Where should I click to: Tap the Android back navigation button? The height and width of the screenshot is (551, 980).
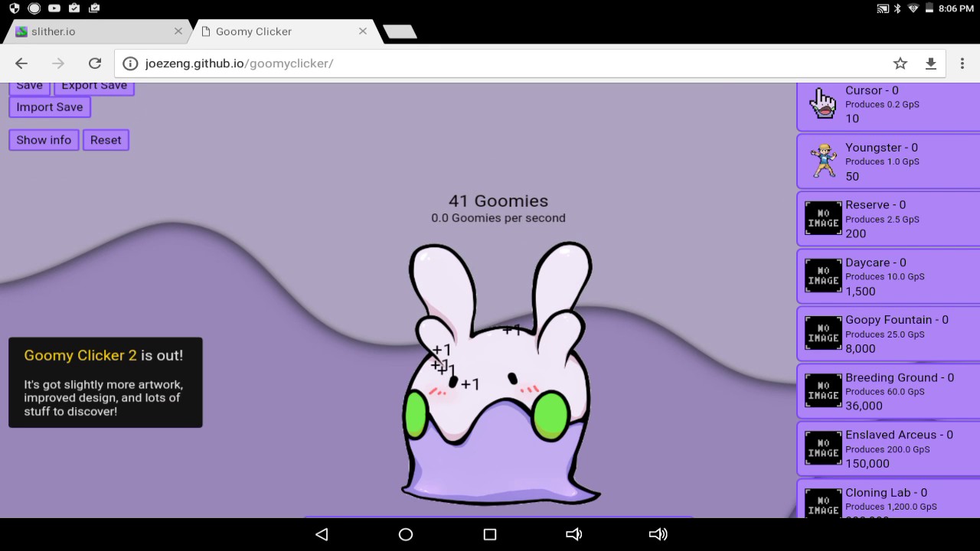(322, 534)
